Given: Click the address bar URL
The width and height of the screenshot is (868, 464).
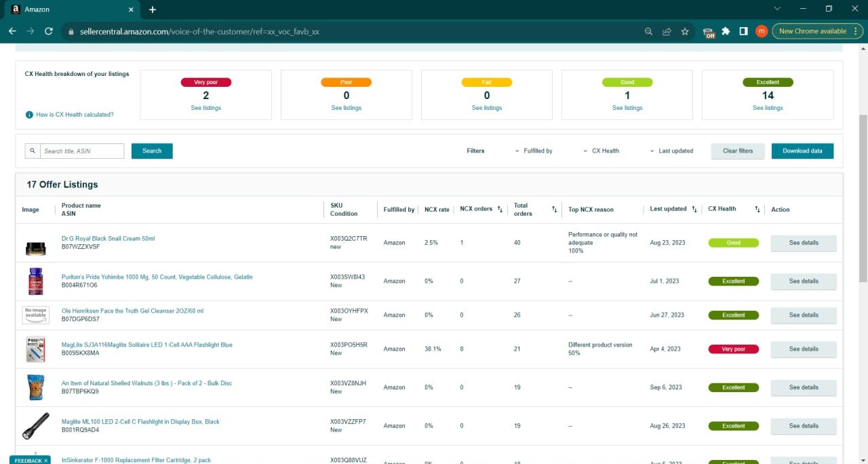Looking at the screenshot, I should (x=199, y=31).
